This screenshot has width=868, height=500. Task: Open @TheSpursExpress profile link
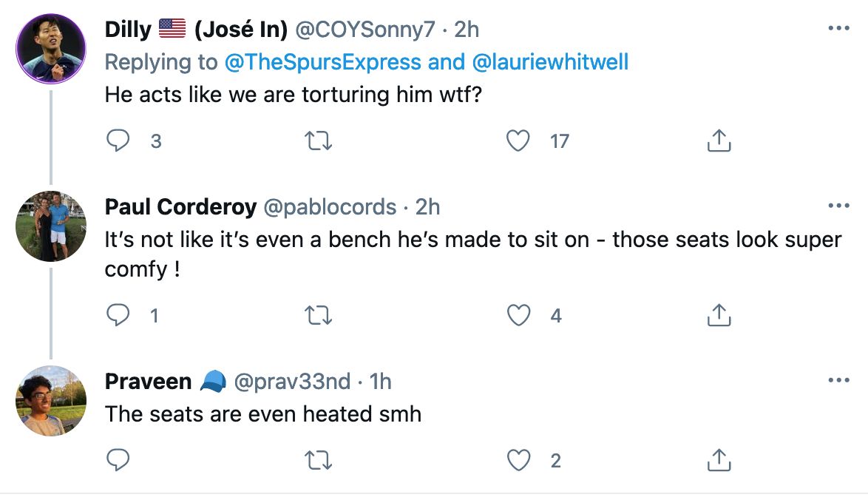click(324, 62)
